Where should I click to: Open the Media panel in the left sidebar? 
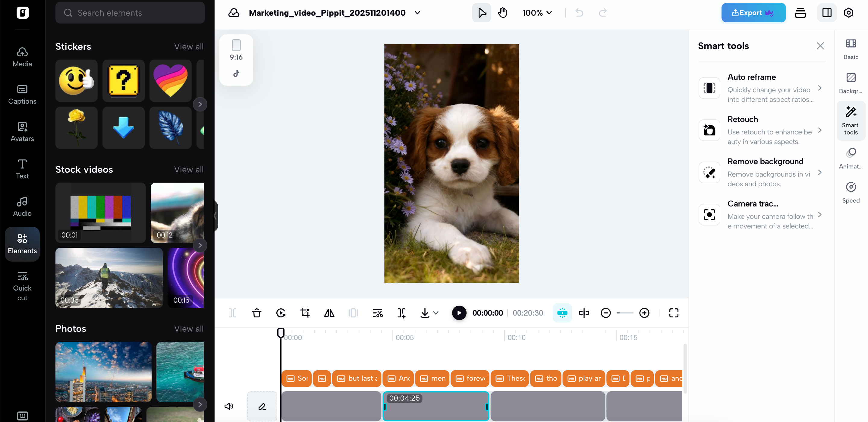coord(22,57)
